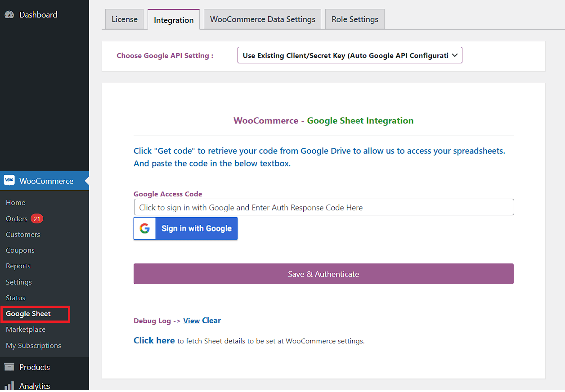Select the Integration tab
Screen dimensions: 565x392
[x=174, y=20]
